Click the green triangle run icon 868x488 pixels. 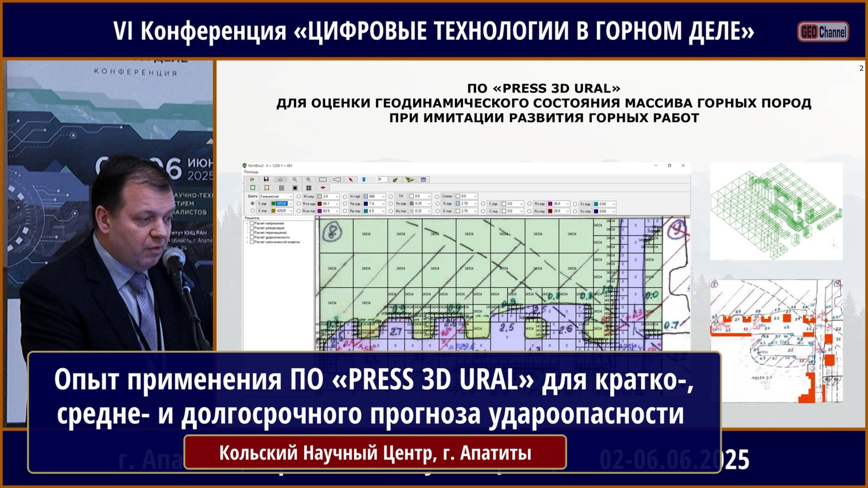click(x=409, y=180)
